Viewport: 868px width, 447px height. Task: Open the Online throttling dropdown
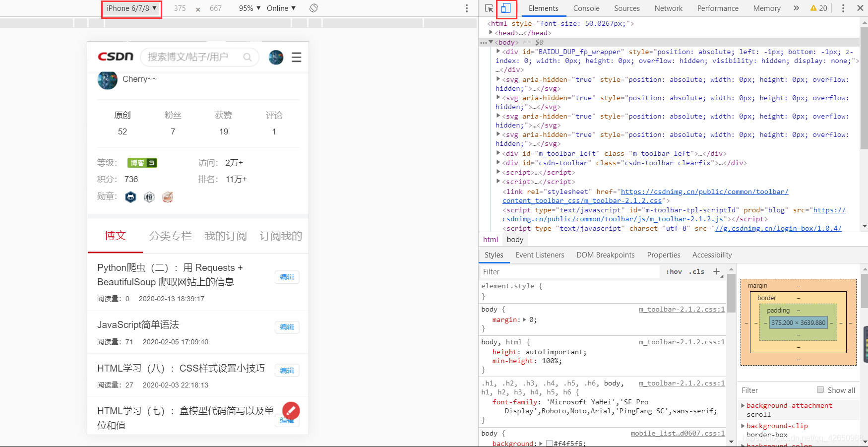coord(281,8)
